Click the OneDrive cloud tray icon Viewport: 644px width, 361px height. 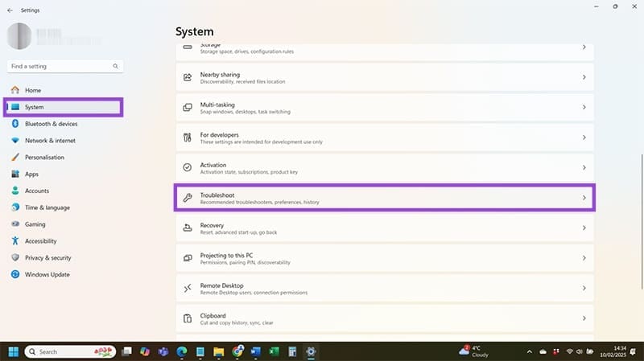pyautogui.click(x=543, y=351)
